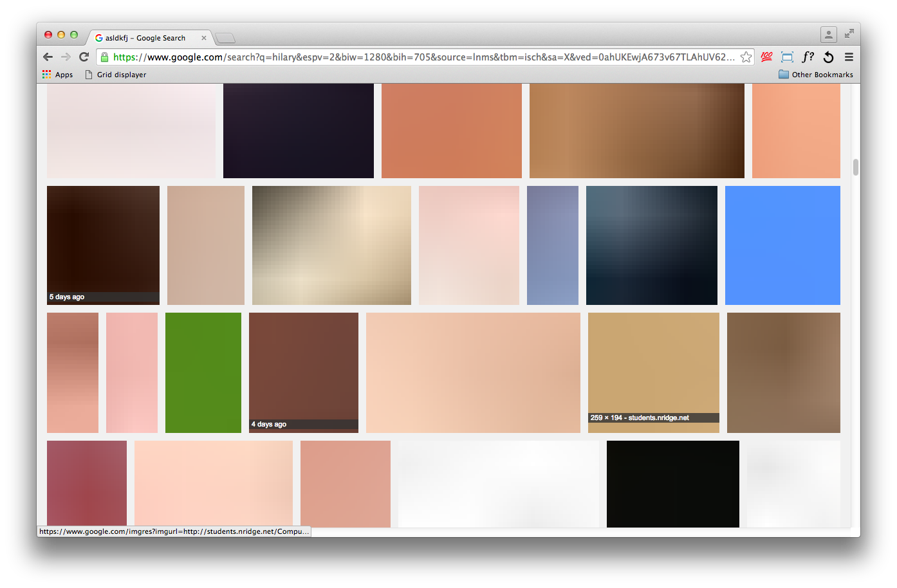
Task: Open the user profile button
Action: tap(829, 34)
